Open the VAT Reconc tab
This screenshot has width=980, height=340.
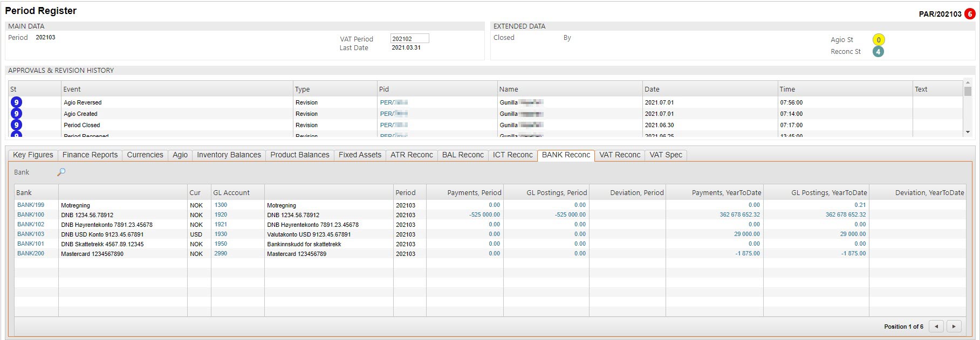(x=620, y=155)
